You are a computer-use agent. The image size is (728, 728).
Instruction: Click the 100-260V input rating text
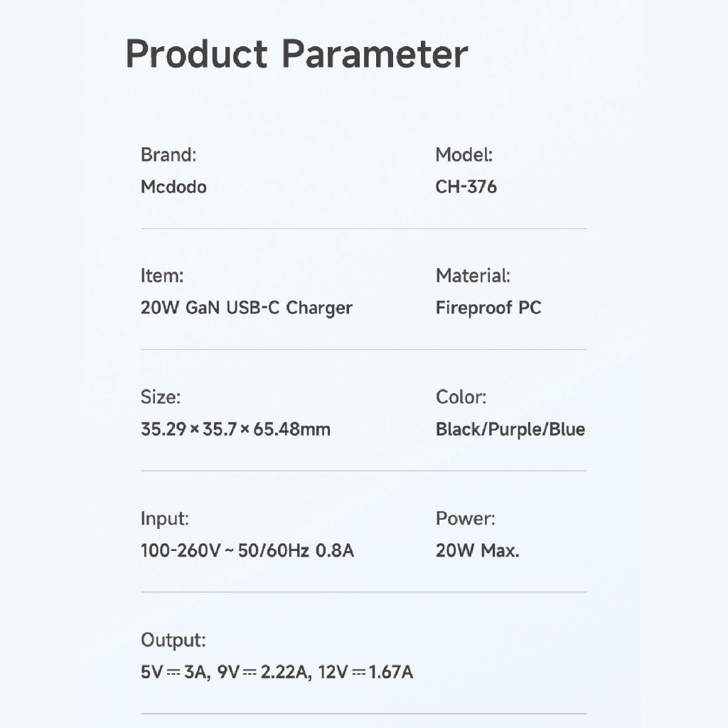[x=247, y=551]
